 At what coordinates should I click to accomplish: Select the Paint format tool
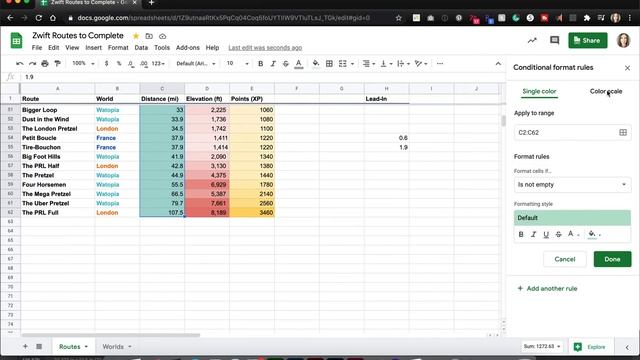point(58,64)
